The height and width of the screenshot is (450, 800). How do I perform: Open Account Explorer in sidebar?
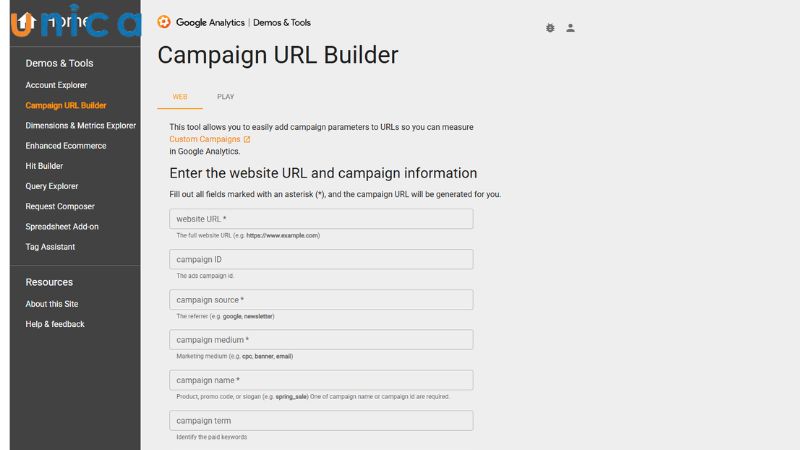pos(56,85)
